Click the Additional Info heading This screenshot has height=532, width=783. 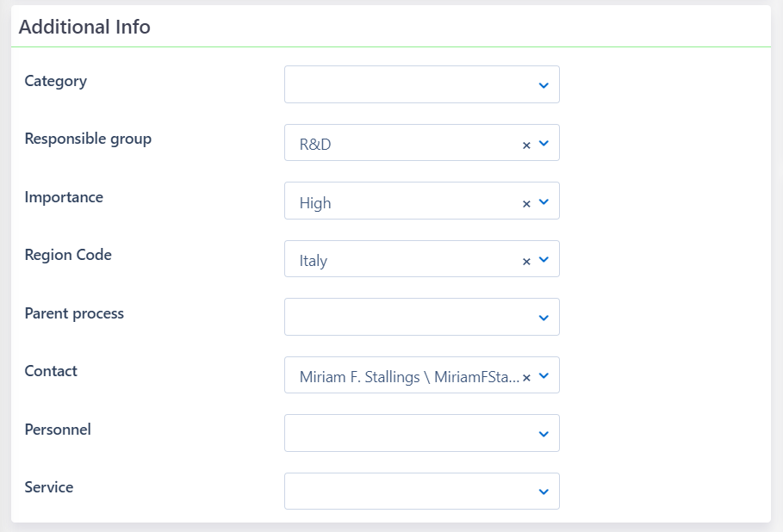pyautogui.click(x=84, y=28)
